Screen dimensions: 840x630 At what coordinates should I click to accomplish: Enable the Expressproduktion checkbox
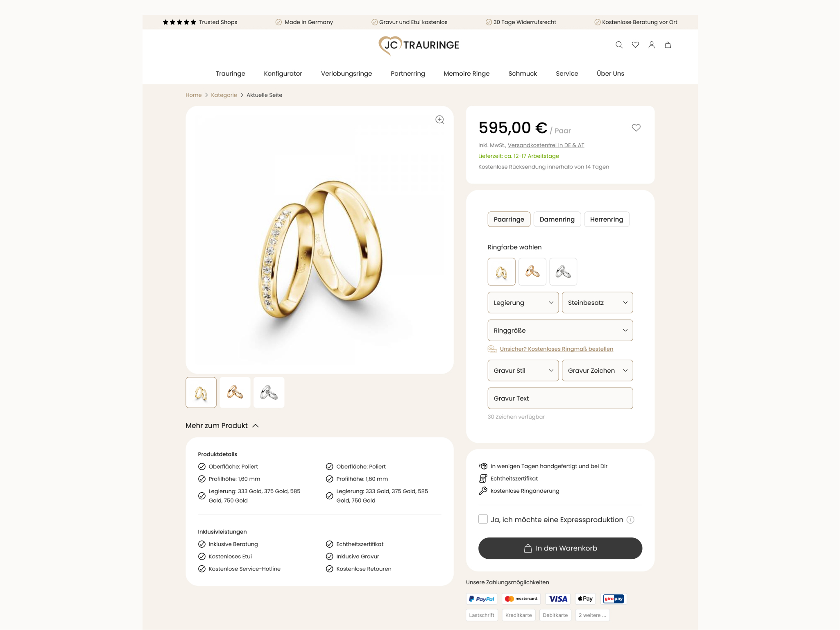click(x=483, y=519)
